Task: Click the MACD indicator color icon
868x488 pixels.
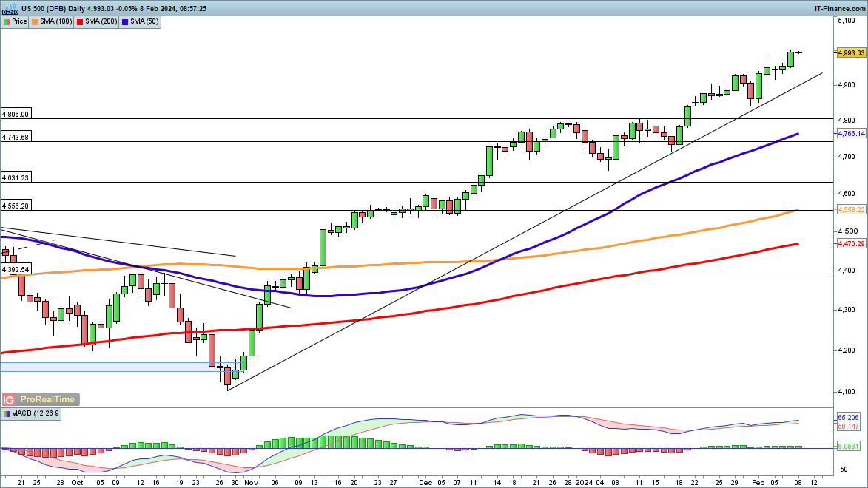Action: [x=7, y=413]
